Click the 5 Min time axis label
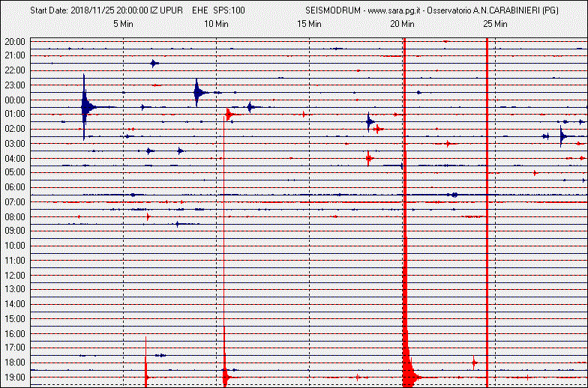This screenshot has width=588, height=388. click(123, 24)
